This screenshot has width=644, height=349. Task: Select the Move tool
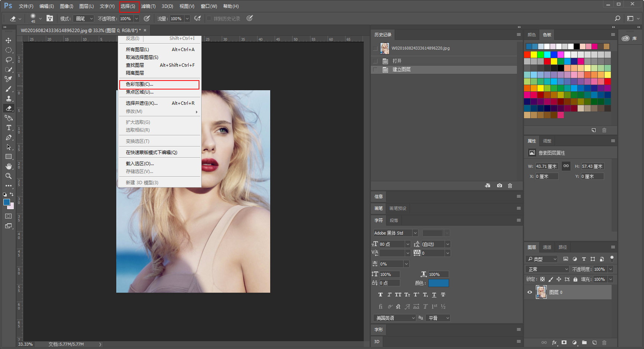pos(8,40)
